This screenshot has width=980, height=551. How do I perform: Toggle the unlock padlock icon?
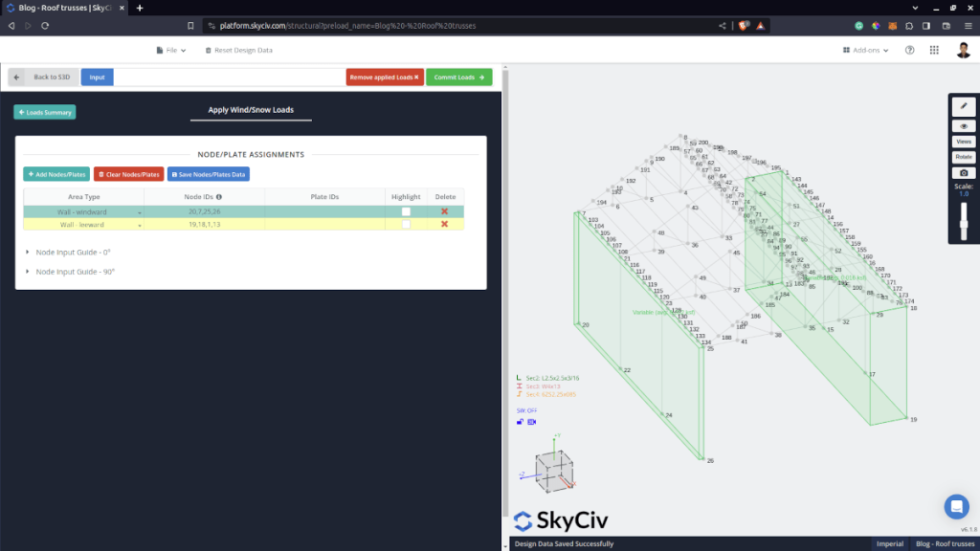[520, 422]
